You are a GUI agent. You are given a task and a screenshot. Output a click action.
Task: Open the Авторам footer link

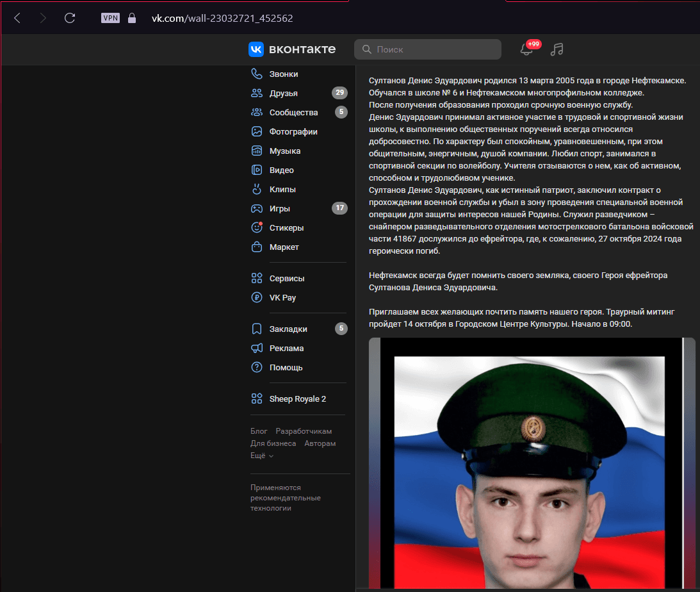pyautogui.click(x=320, y=443)
